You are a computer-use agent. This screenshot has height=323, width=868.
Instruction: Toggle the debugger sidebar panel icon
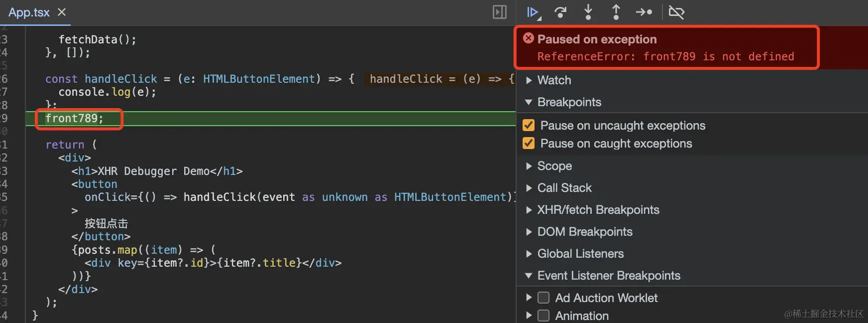tap(500, 12)
